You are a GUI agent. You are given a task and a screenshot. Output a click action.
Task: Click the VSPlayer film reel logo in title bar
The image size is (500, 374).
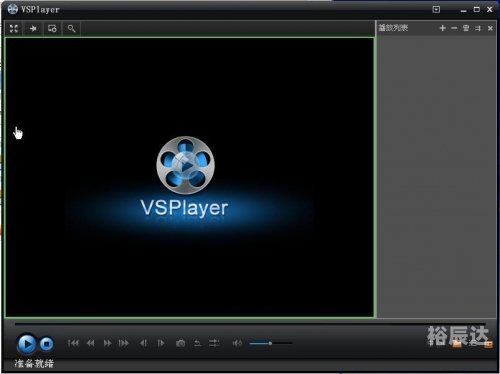pos(13,9)
